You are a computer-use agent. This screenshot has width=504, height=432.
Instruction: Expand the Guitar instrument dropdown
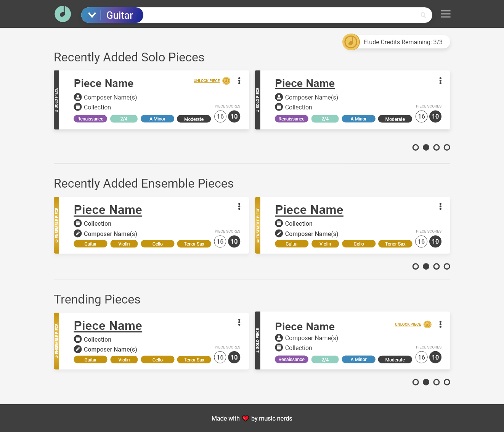[92, 15]
